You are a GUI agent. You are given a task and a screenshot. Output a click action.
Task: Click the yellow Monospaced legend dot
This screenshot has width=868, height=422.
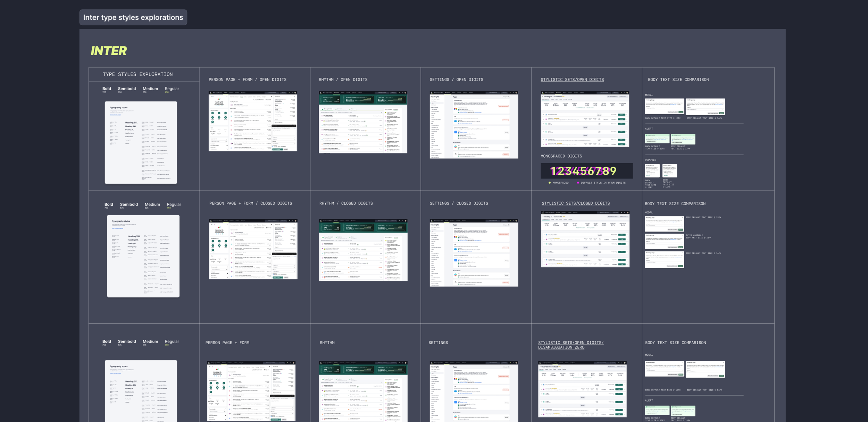pyautogui.click(x=549, y=183)
